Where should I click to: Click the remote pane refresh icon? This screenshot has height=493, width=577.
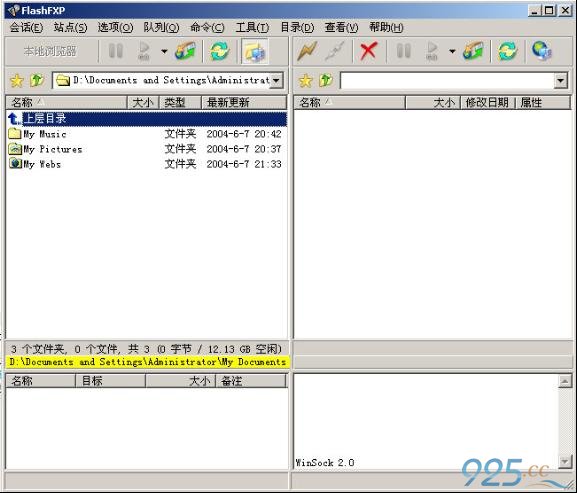[508, 51]
